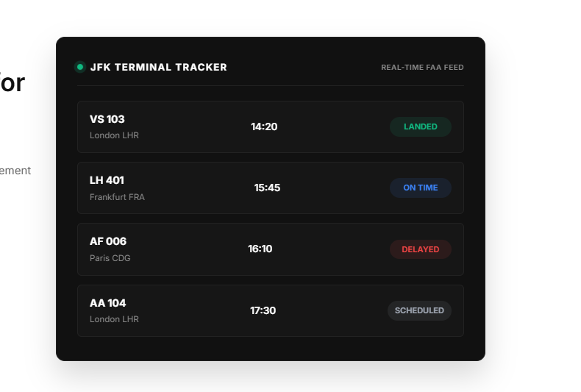Click the red DELAYED status badge
Screen dimensions: 581x392
coord(421,249)
